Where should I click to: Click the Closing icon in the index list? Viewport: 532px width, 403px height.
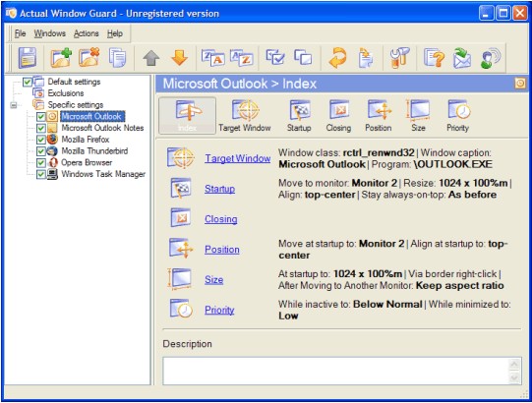181,218
